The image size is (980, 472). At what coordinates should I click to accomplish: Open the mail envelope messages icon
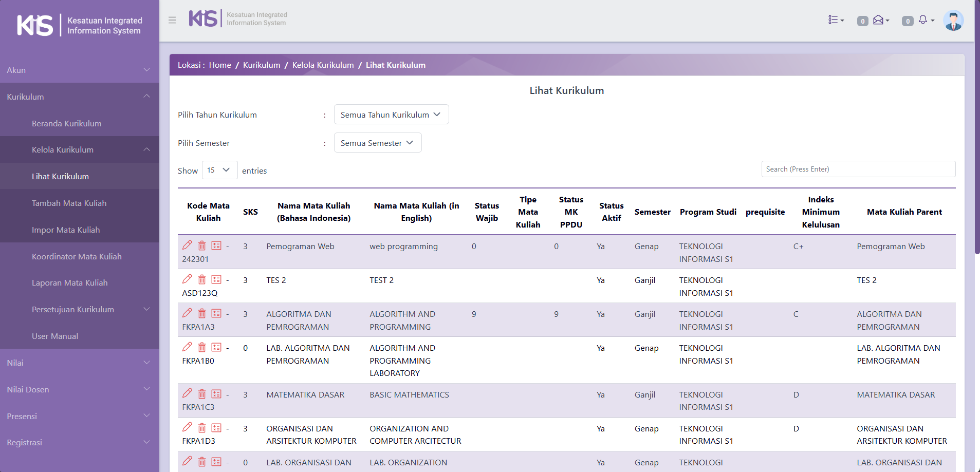(880, 20)
